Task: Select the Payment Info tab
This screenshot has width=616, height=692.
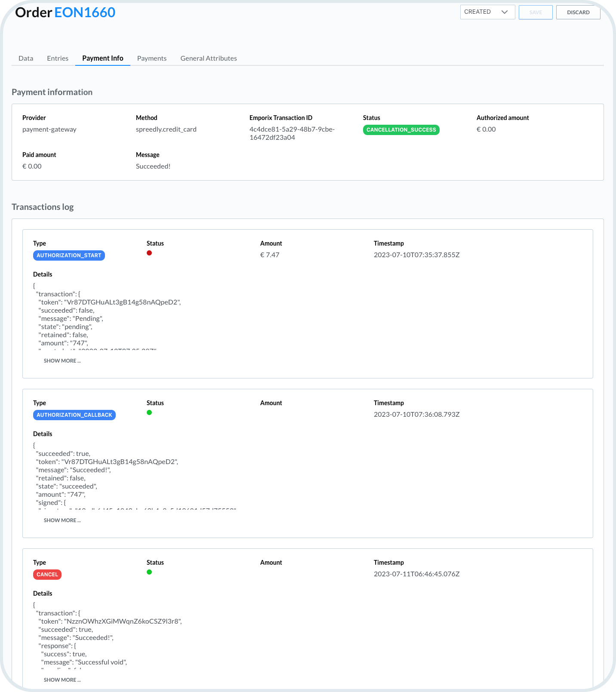Action: coord(102,58)
